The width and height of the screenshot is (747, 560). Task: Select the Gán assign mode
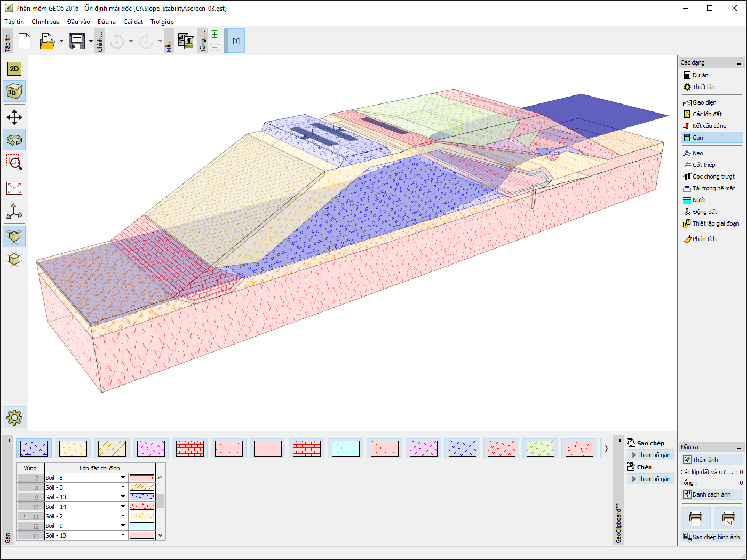[712, 138]
